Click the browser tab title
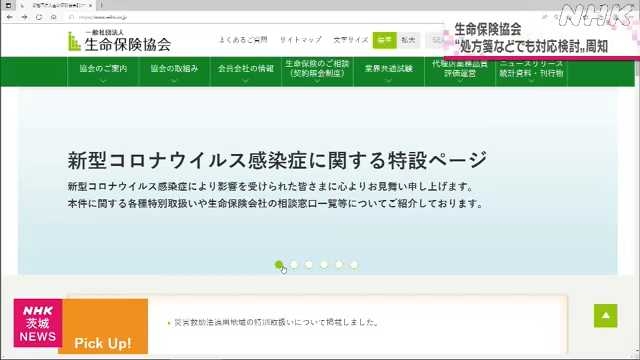 tap(59, 5)
